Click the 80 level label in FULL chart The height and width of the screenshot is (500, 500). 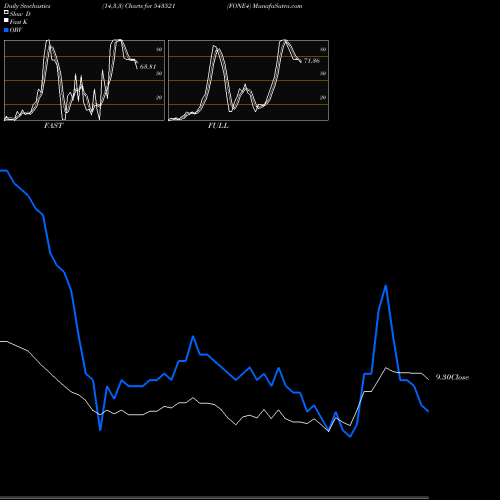pyautogui.click(x=323, y=49)
